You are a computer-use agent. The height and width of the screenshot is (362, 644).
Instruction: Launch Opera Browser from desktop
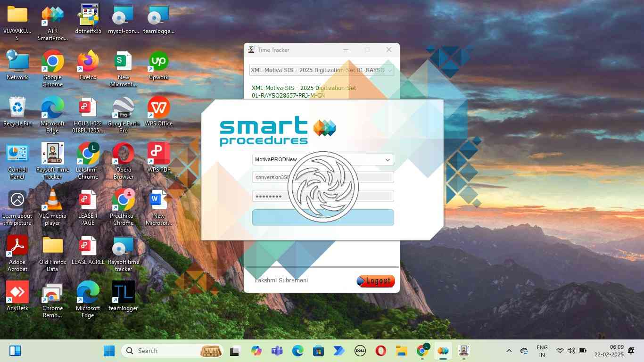[x=124, y=161]
